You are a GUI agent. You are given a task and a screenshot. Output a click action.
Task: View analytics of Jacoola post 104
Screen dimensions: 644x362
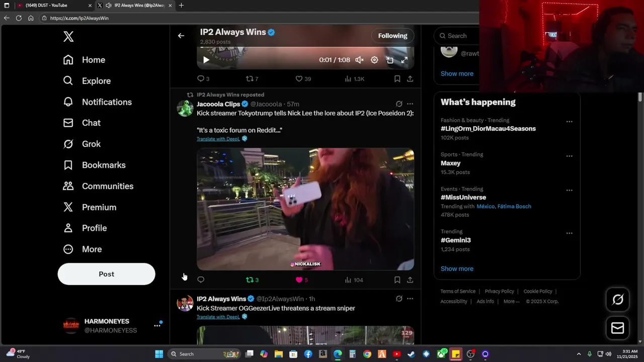coord(354,280)
